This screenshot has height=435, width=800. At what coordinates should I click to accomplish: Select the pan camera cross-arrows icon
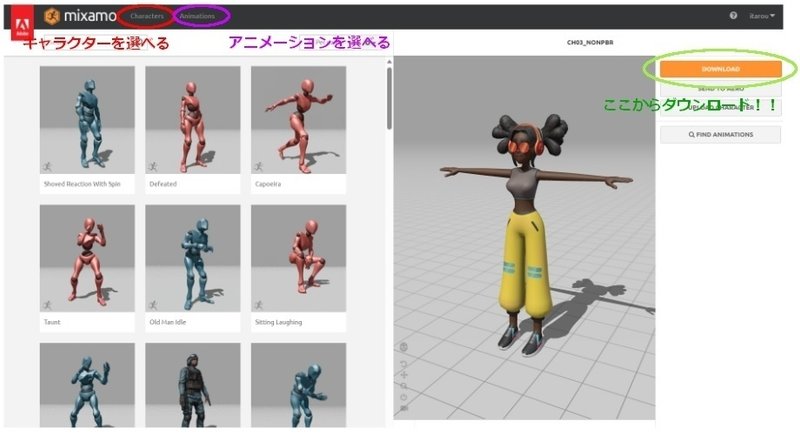[404, 375]
